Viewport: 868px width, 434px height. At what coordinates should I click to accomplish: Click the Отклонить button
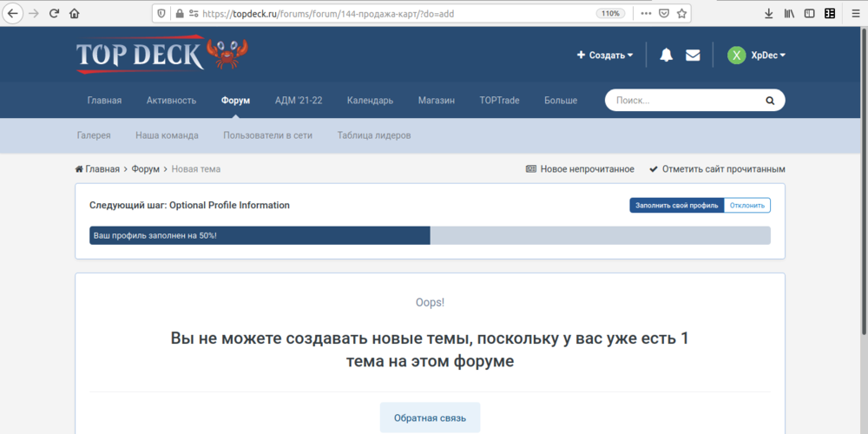coord(747,206)
